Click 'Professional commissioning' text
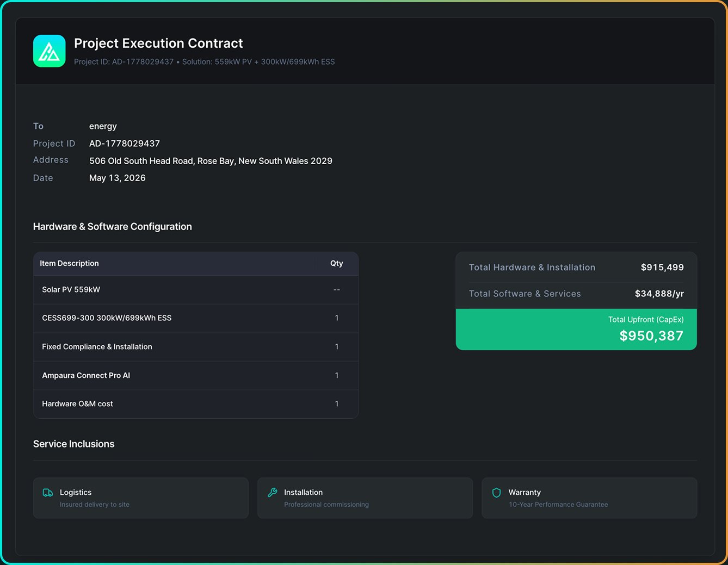728x565 pixels. coord(326,505)
